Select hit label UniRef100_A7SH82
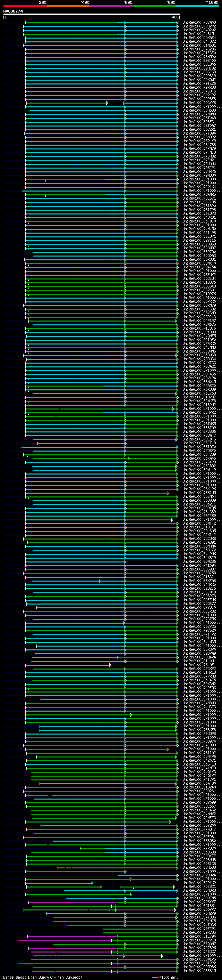 pos(199,156)
